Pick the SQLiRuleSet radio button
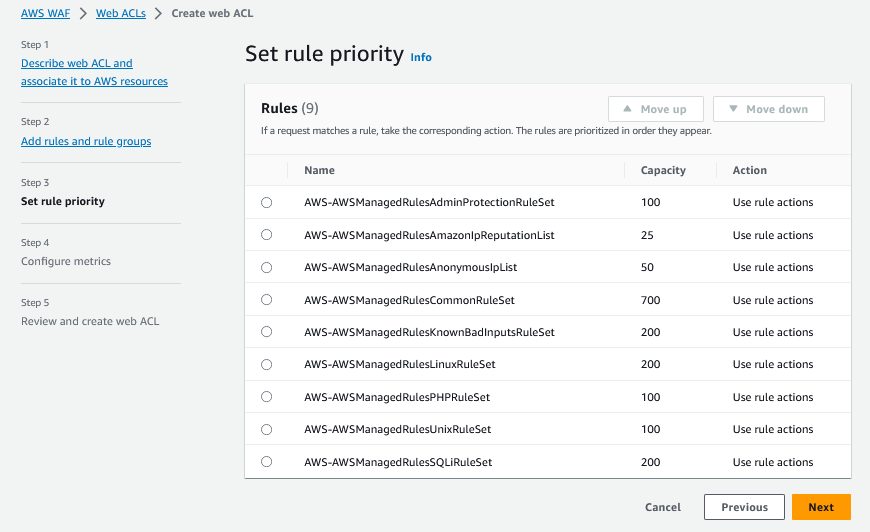This screenshot has width=870, height=532. [x=266, y=462]
